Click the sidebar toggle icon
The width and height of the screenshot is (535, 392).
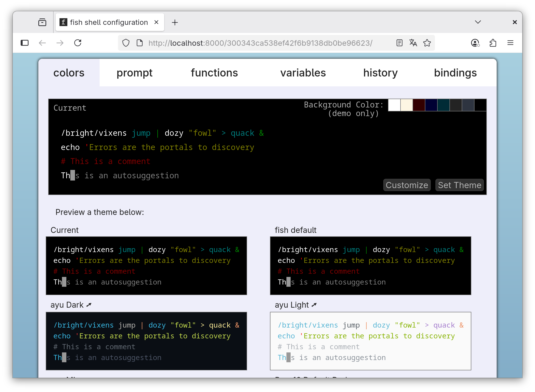25,43
